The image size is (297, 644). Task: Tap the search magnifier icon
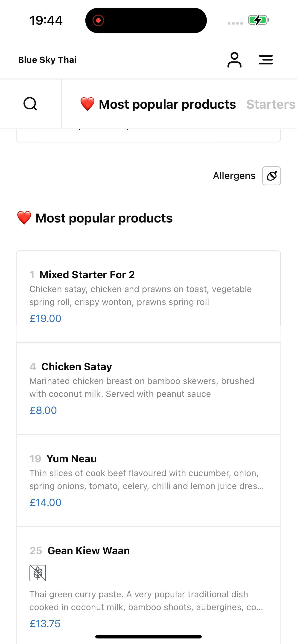tap(30, 104)
